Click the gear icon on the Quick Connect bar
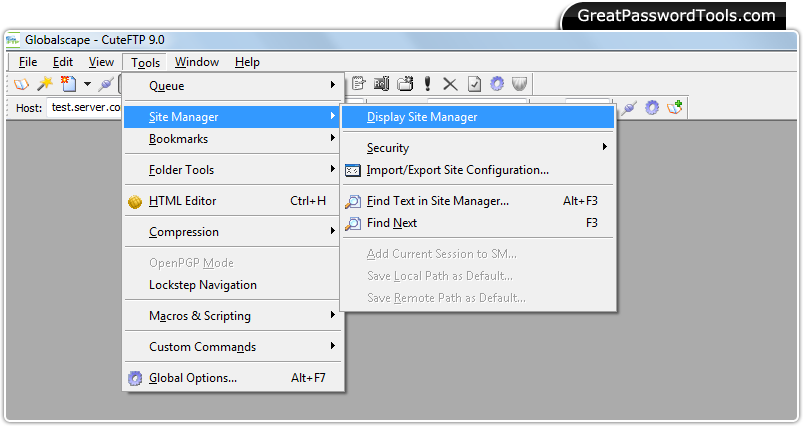 pos(652,108)
